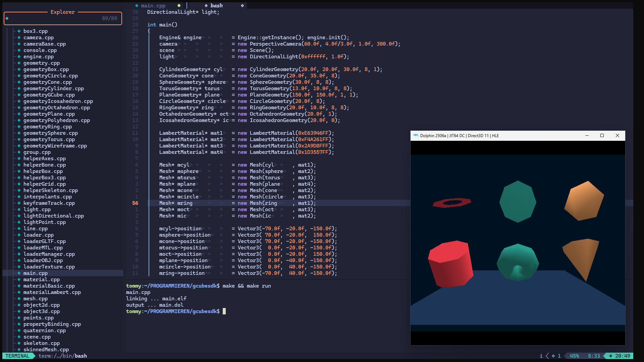Place cursor on current line number 56
The image size is (644, 362).
tap(135, 203)
